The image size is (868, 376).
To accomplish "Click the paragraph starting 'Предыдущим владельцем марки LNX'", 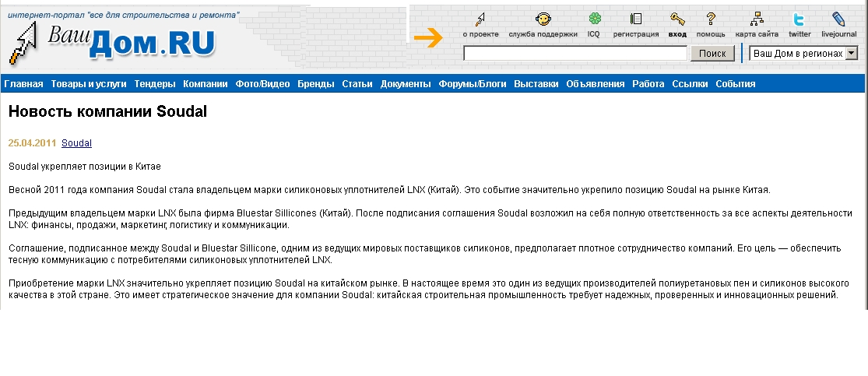I will point(430,220).
